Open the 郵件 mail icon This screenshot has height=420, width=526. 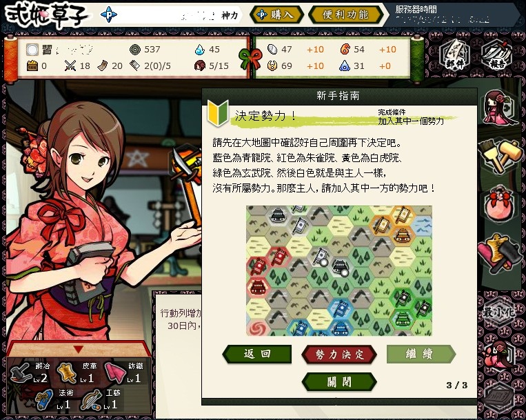455,54
